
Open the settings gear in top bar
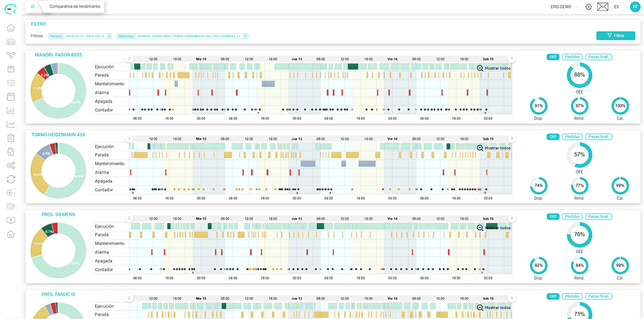click(x=588, y=7)
